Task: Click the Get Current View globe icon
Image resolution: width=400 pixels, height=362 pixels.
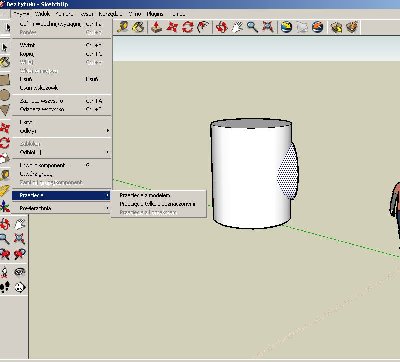Action: (x=286, y=27)
